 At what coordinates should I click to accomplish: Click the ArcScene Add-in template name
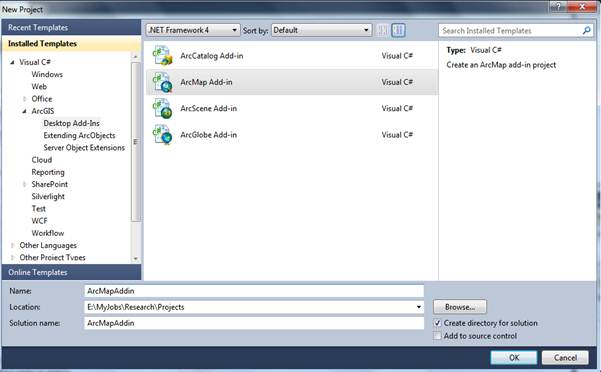coord(209,108)
